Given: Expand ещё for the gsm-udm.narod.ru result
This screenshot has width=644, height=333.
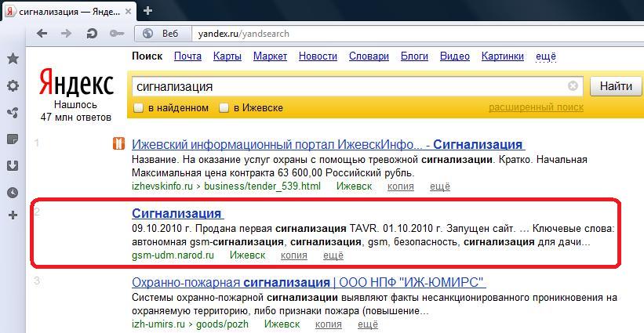Looking at the screenshot, I should pos(333,255).
